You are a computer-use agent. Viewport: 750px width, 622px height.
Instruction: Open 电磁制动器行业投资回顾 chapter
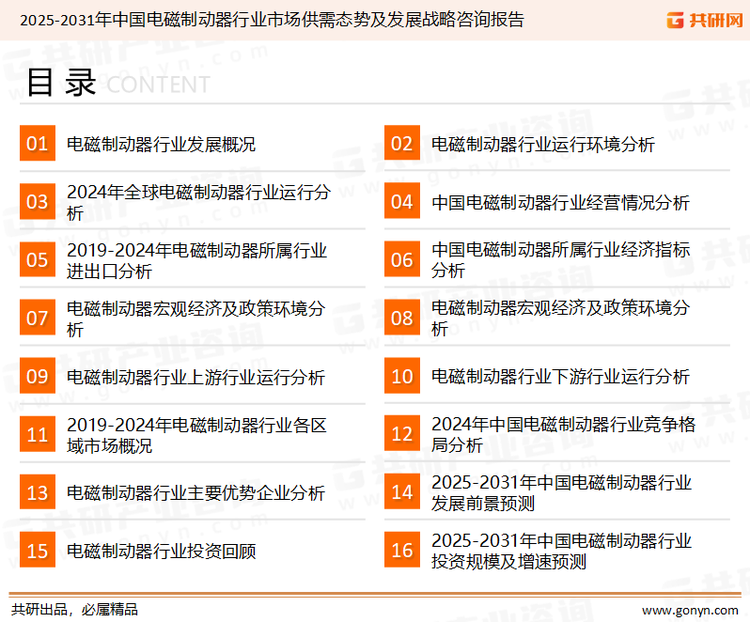tap(161, 550)
